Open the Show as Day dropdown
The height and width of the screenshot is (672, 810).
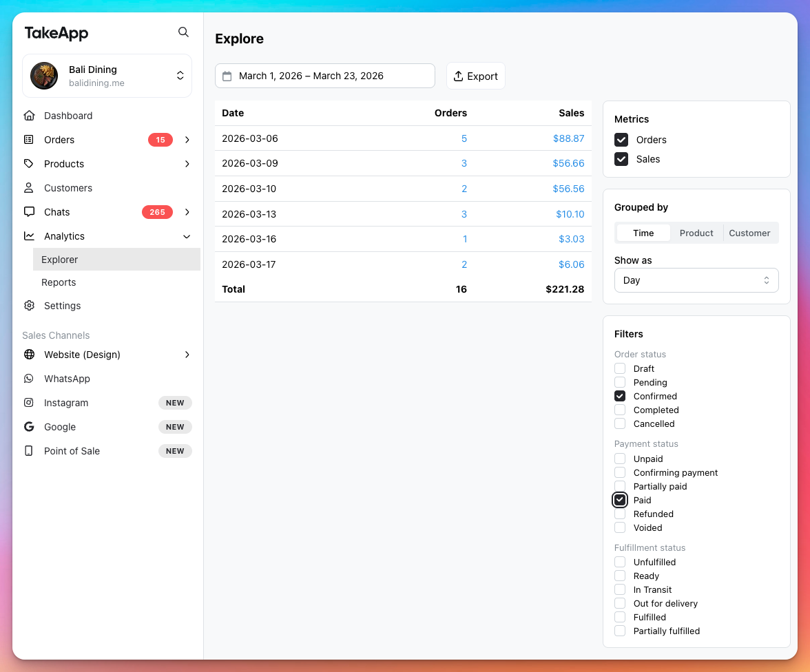tap(696, 280)
